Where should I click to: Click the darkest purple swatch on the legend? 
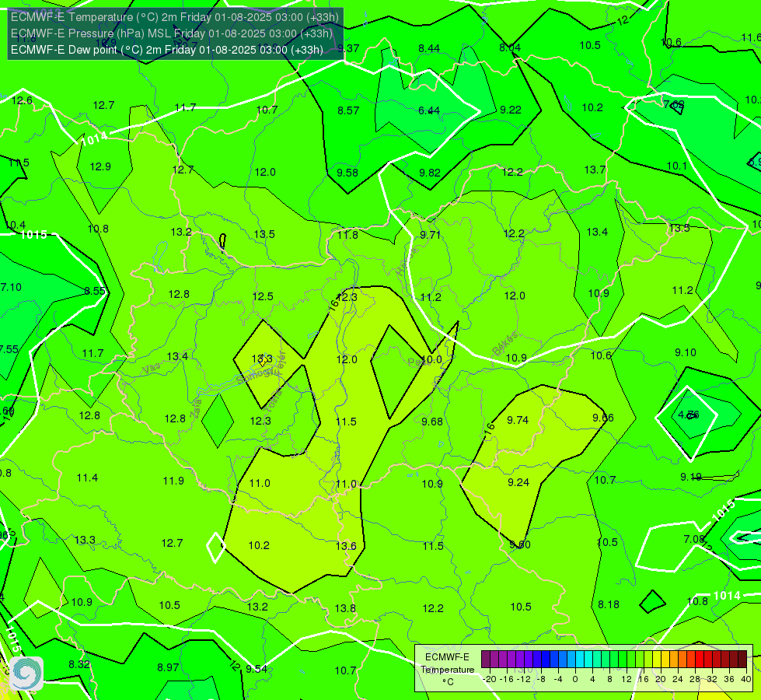click(x=485, y=660)
